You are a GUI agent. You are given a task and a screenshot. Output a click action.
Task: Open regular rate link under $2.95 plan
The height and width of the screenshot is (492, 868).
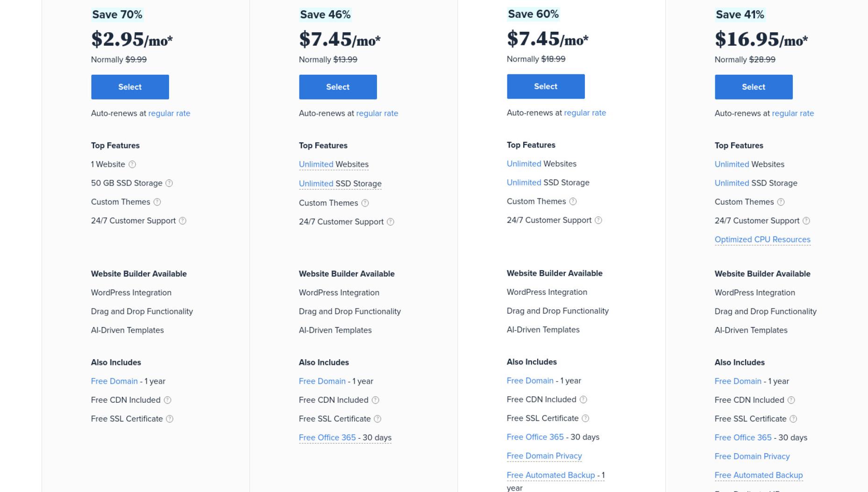[169, 113]
